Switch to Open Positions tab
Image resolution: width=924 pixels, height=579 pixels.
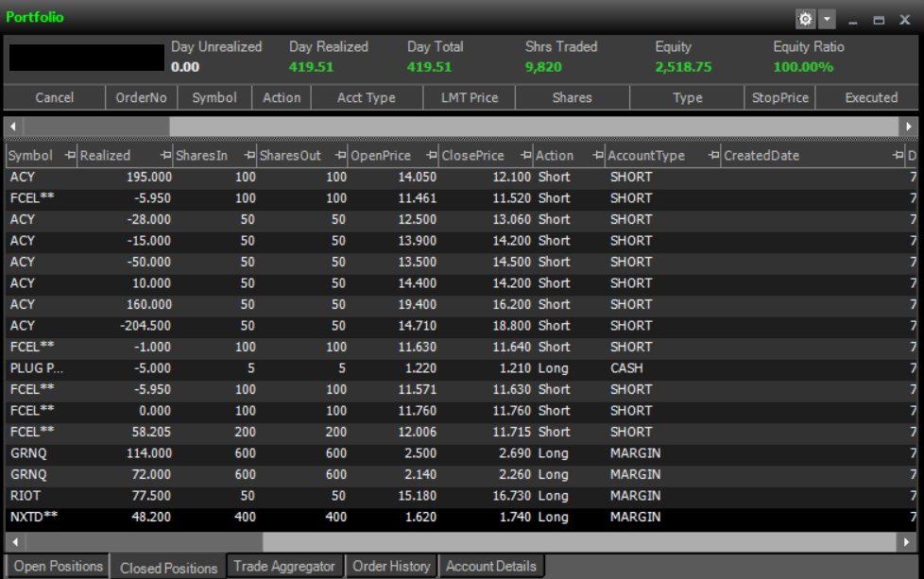click(58, 566)
